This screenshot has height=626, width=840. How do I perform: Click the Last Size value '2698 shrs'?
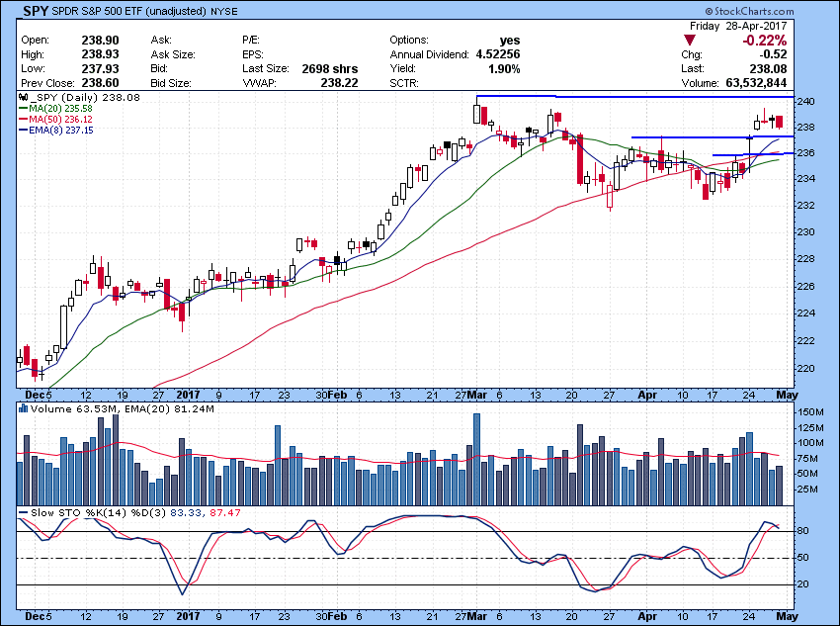pyautogui.click(x=330, y=68)
